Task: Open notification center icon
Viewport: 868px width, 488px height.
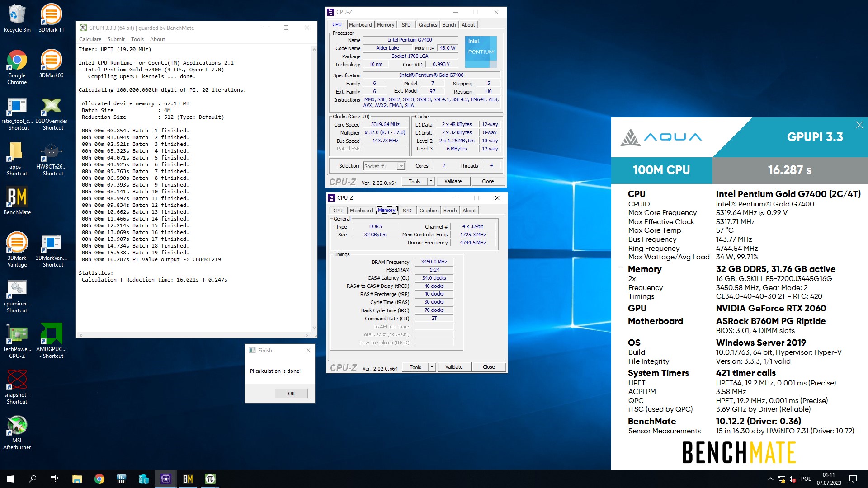Action: tap(853, 479)
